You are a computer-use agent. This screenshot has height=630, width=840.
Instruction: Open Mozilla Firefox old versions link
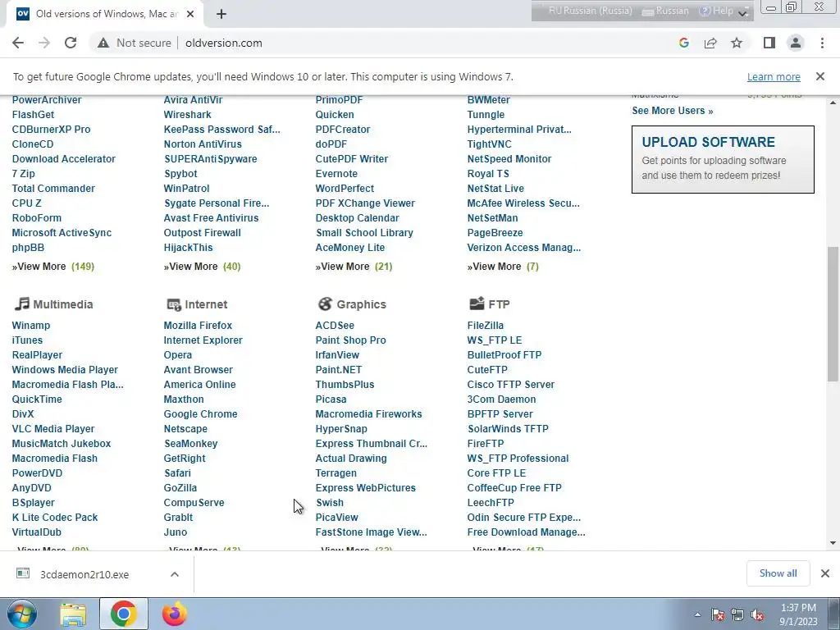point(198,325)
